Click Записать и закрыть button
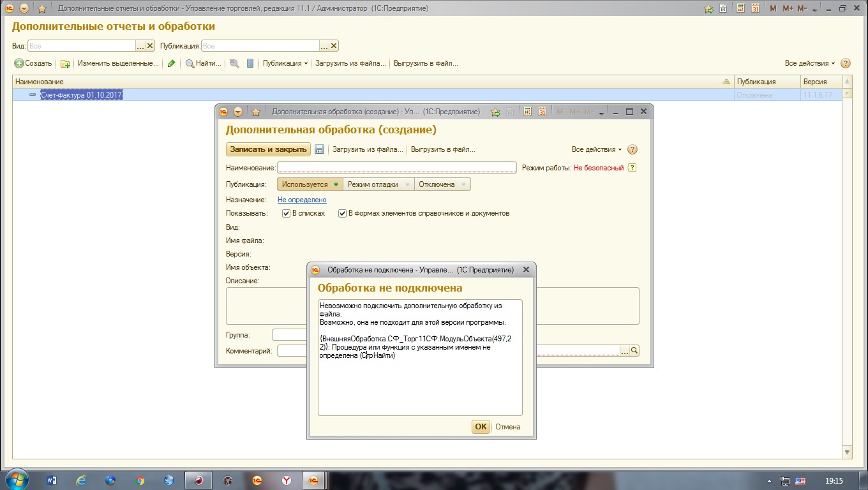This screenshot has width=868, height=490. click(x=268, y=149)
